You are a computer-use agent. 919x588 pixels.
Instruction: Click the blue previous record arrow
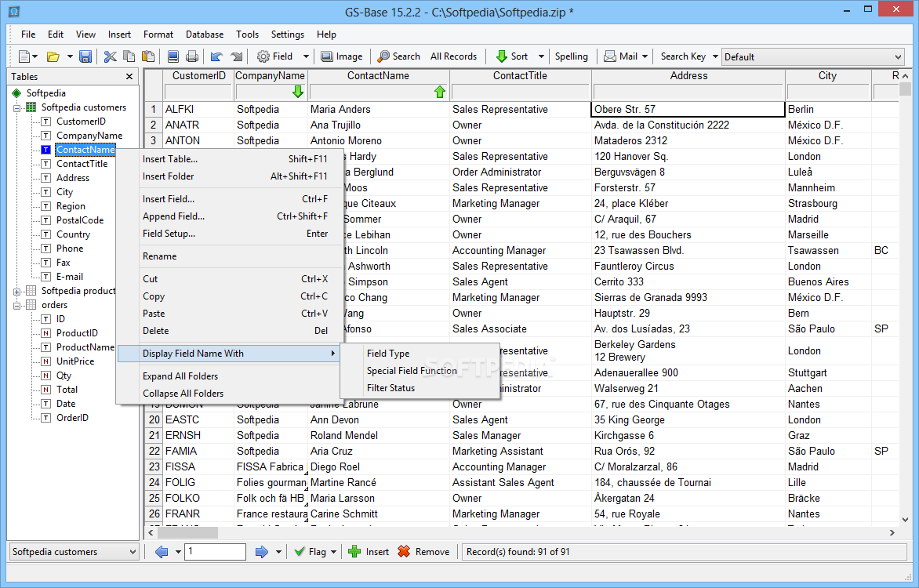(162, 552)
